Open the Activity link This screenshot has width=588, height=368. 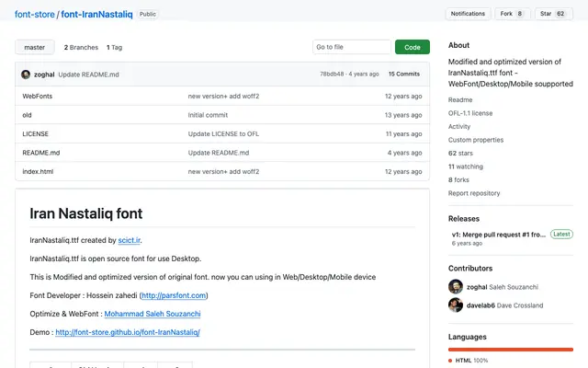pos(459,127)
